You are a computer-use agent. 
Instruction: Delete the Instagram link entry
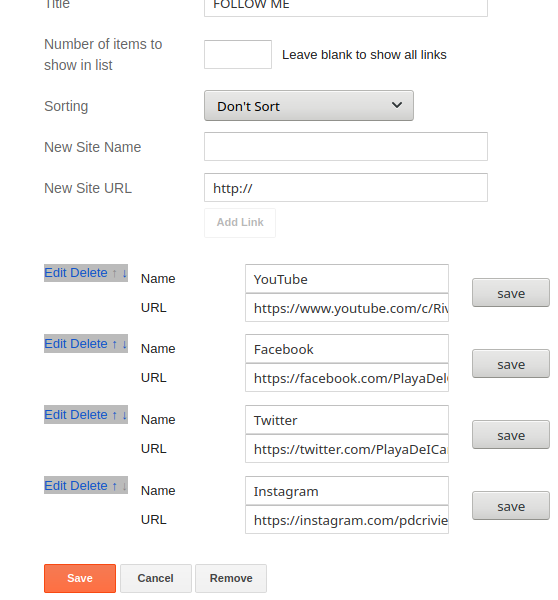click(89, 486)
